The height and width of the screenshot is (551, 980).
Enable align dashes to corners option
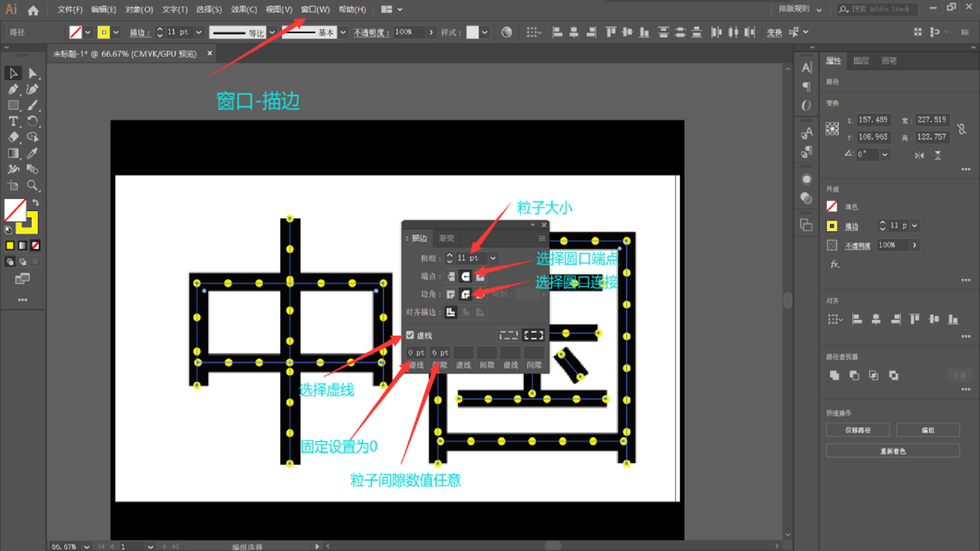[x=533, y=335]
